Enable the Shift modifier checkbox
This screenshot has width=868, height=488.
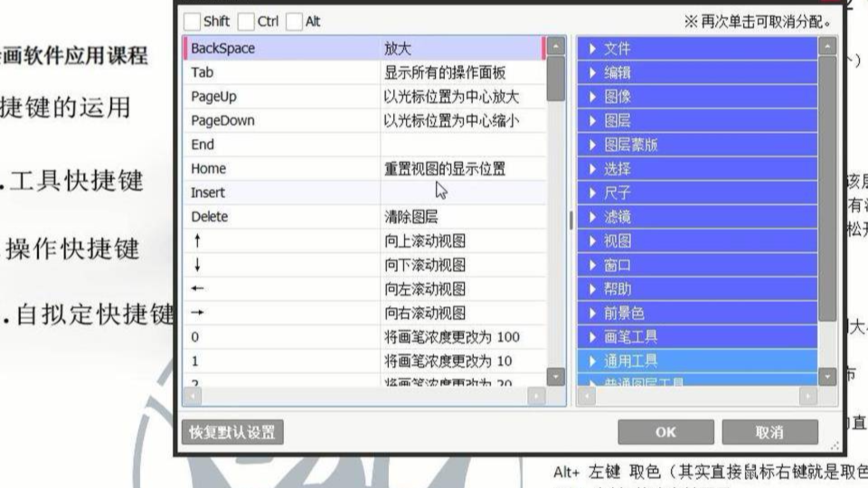(x=192, y=22)
